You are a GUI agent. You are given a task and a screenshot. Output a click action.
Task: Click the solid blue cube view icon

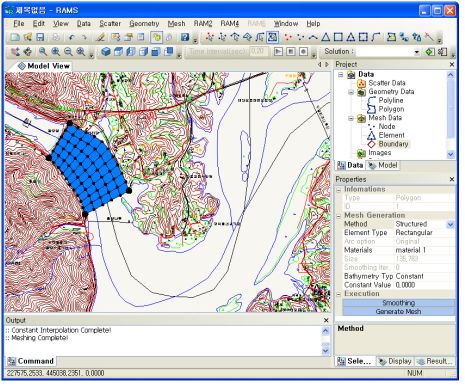click(x=106, y=52)
